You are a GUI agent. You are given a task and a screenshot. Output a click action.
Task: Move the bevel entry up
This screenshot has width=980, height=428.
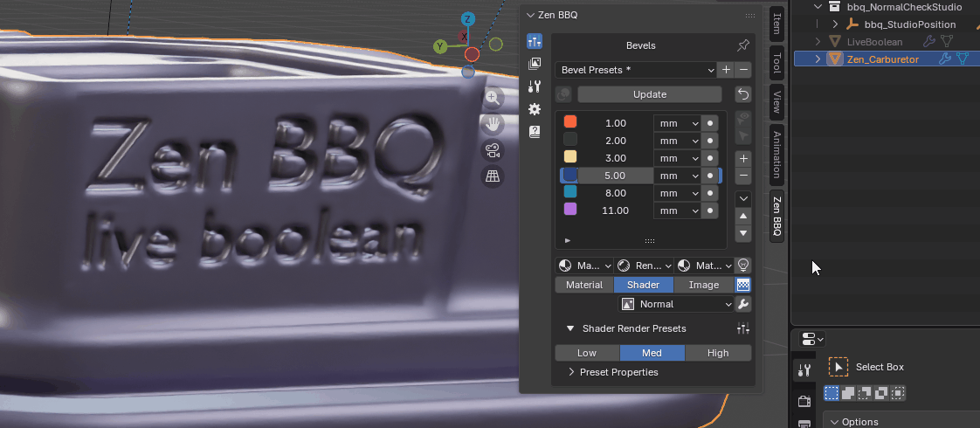[x=743, y=217]
